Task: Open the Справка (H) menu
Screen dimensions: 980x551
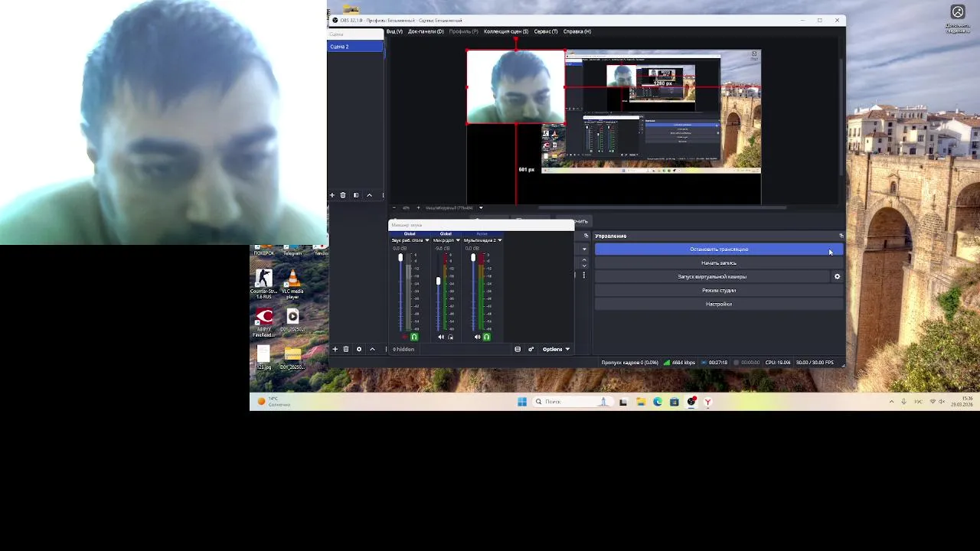Action: [x=577, y=31]
